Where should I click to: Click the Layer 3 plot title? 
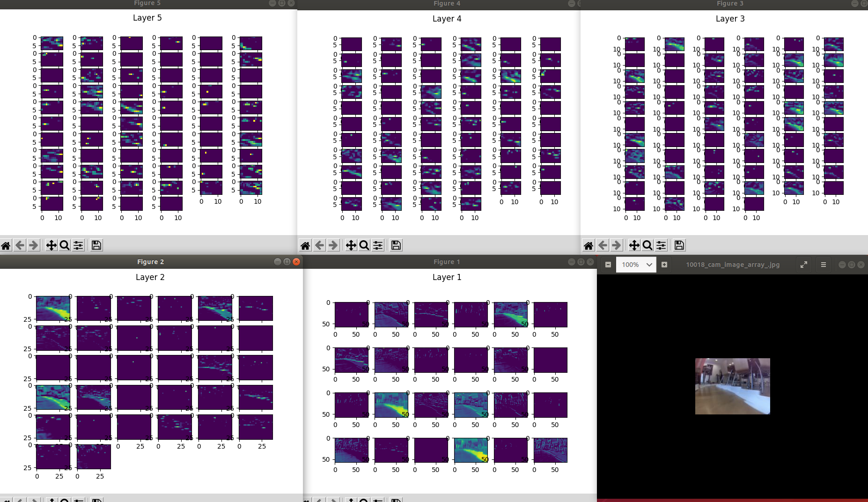(x=730, y=19)
